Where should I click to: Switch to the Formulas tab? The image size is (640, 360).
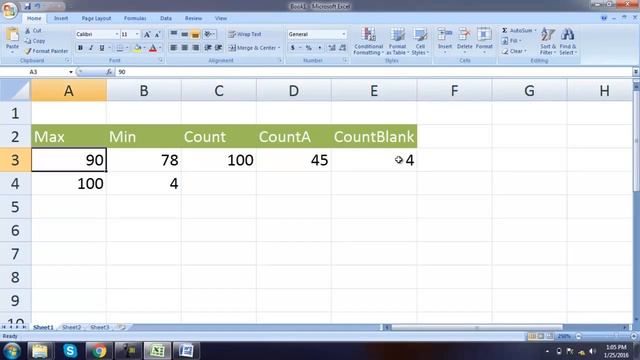pos(135,18)
